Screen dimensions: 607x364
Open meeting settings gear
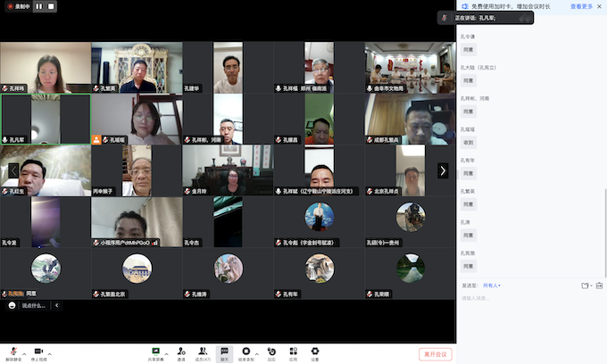point(315,351)
